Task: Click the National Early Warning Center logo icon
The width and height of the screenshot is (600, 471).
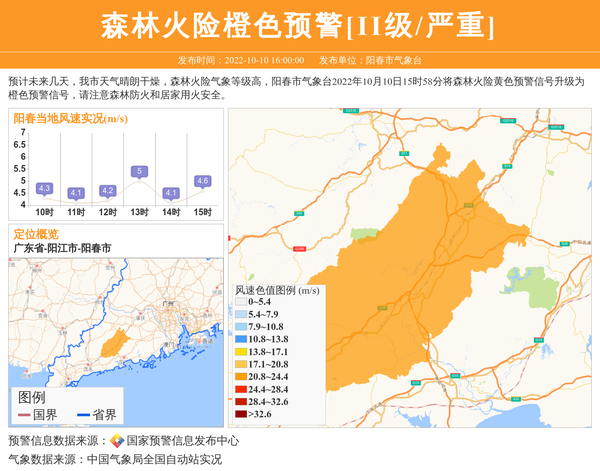Action: pos(116,440)
